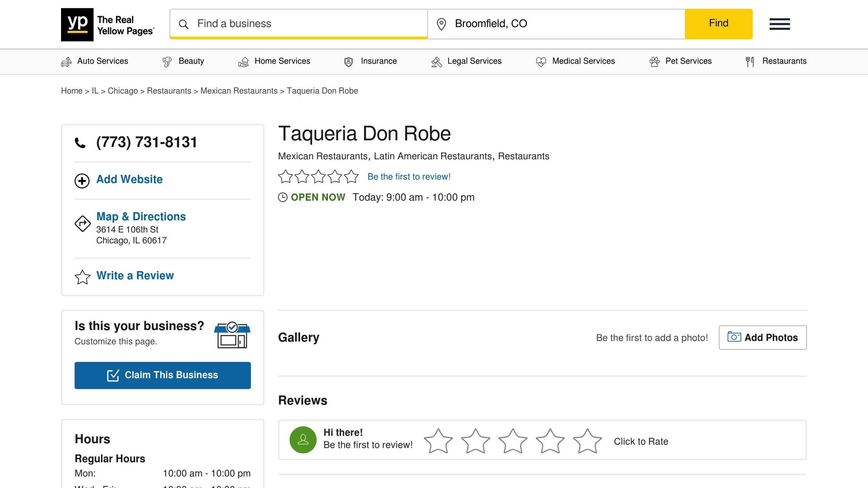Click 'Be the first to review!' link
This screenshot has height=488, width=868.
409,177
